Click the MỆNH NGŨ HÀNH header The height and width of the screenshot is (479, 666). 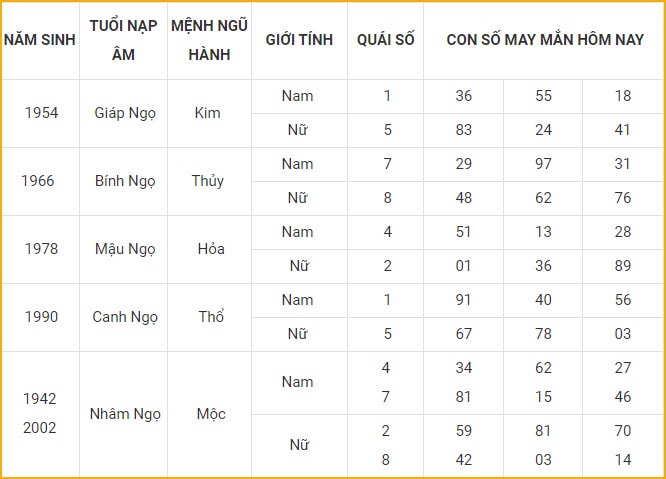pyautogui.click(x=209, y=40)
